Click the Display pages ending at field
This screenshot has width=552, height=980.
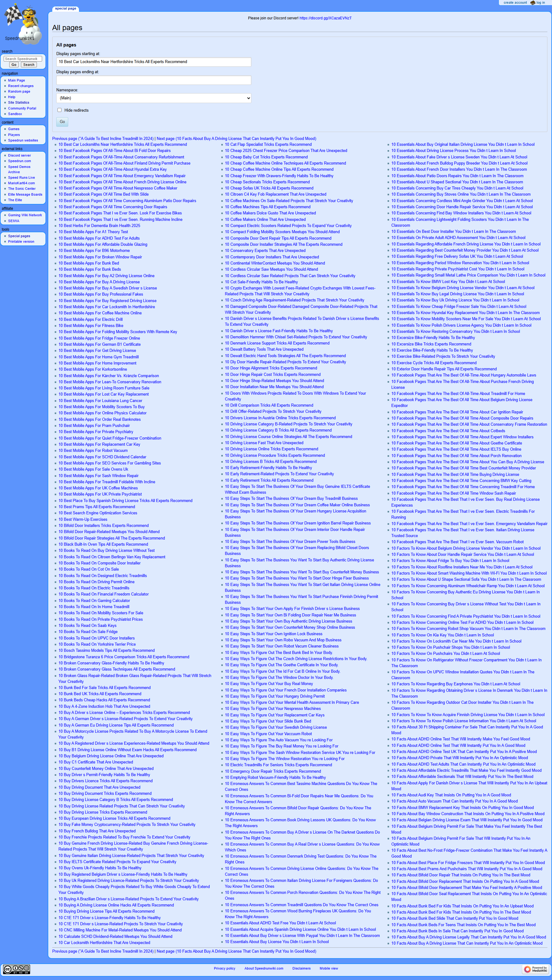click(154, 80)
